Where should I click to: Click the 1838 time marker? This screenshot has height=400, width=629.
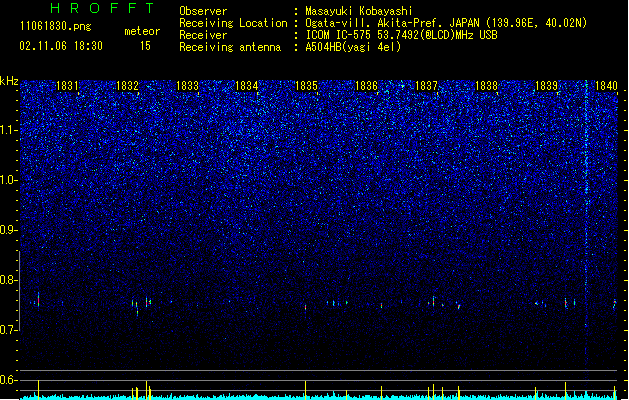pos(486,86)
